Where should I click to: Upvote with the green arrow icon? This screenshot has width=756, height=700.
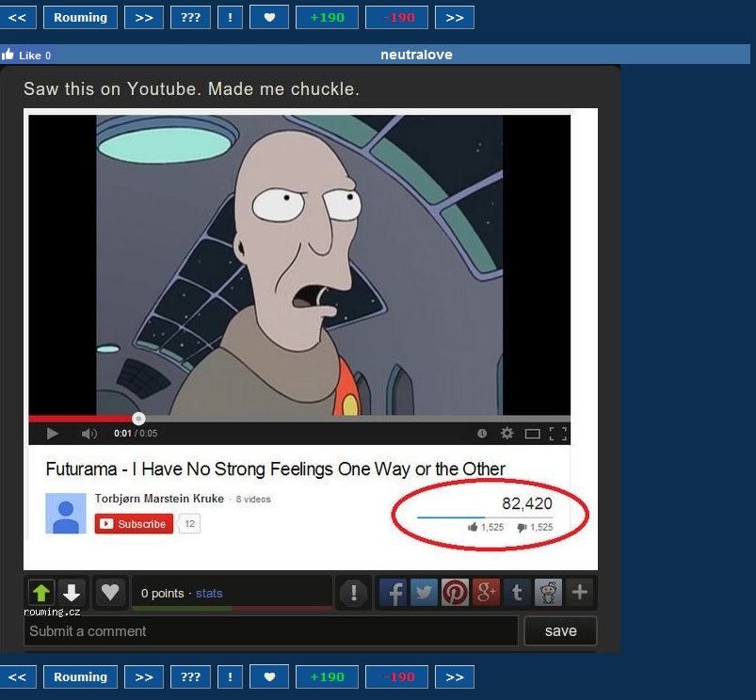click(x=41, y=592)
